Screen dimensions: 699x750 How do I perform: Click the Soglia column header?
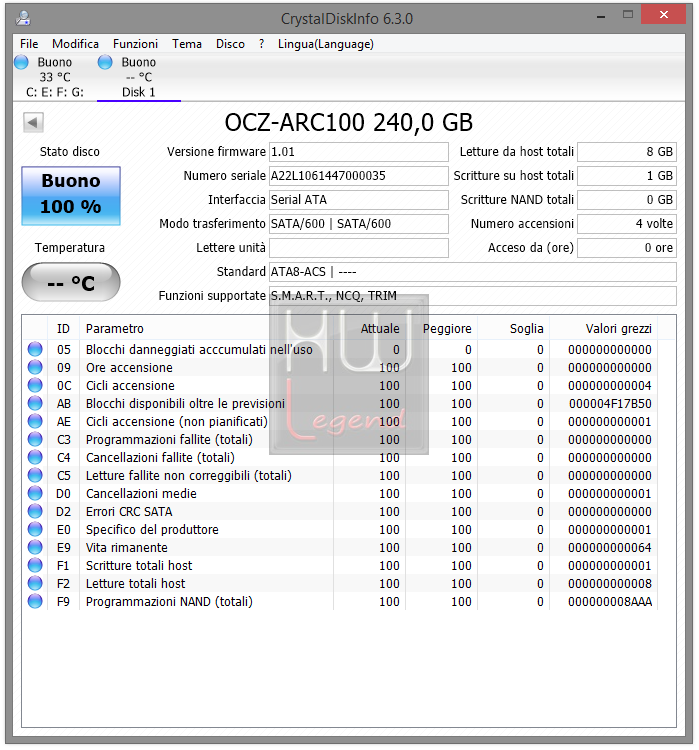pyautogui.click(x=513, y=329)
